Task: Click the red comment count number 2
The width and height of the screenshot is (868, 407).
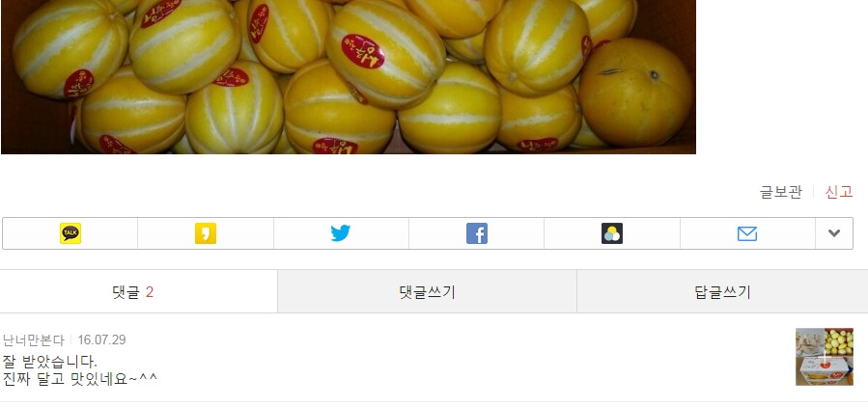Action: tap(150, 292)
